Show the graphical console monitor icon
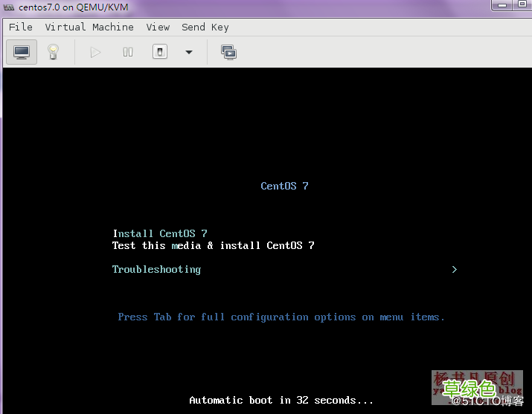The image size is (532, 414). pos(22,52)
